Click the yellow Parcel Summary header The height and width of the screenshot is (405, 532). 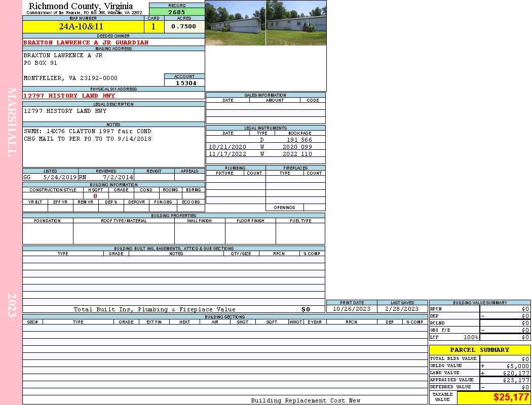point(479,350)
